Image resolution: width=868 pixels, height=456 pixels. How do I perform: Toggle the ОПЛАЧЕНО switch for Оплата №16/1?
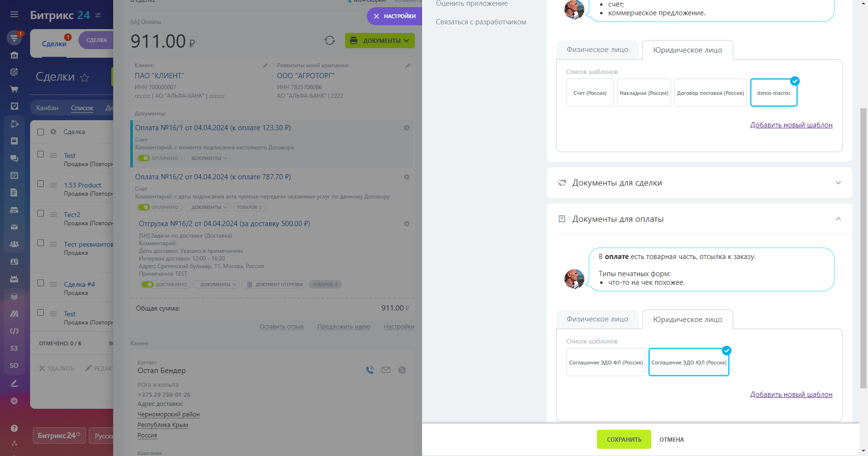144,158
